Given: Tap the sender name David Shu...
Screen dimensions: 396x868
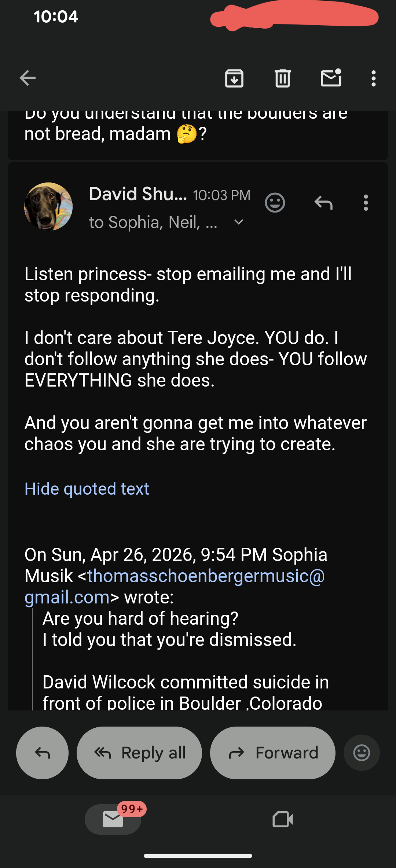Looking at the screenshot, I should coord(138,194).
